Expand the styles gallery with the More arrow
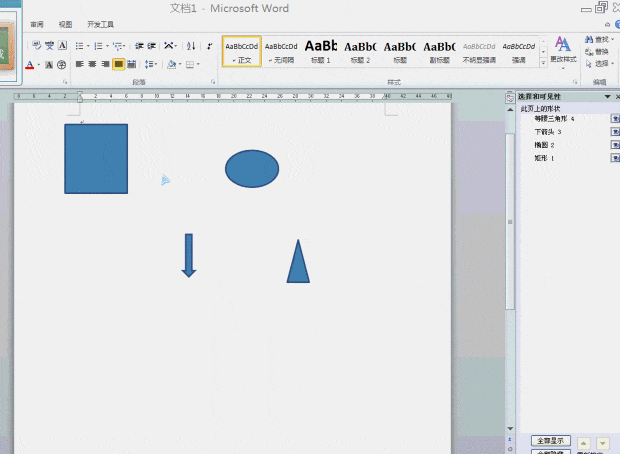Viewport: 620px width, 454px height. pyautogui.click(x=543, y=62)
